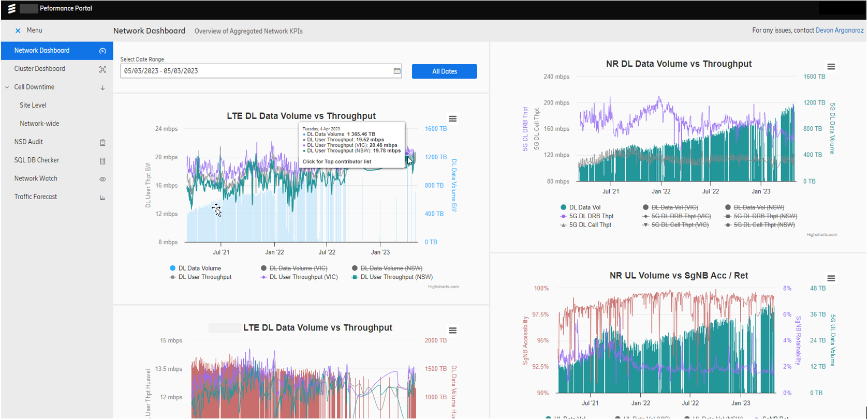Viewport: 868px width, 420px height.
Task: Show the DL Data Volume (VIC) series
Action: 294,268
